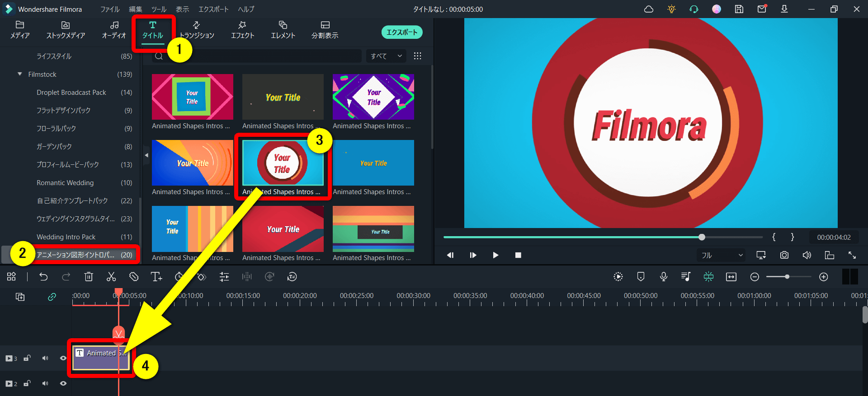Click the zoom out minus icon
The image size is (868, 396).
point(755,277)
